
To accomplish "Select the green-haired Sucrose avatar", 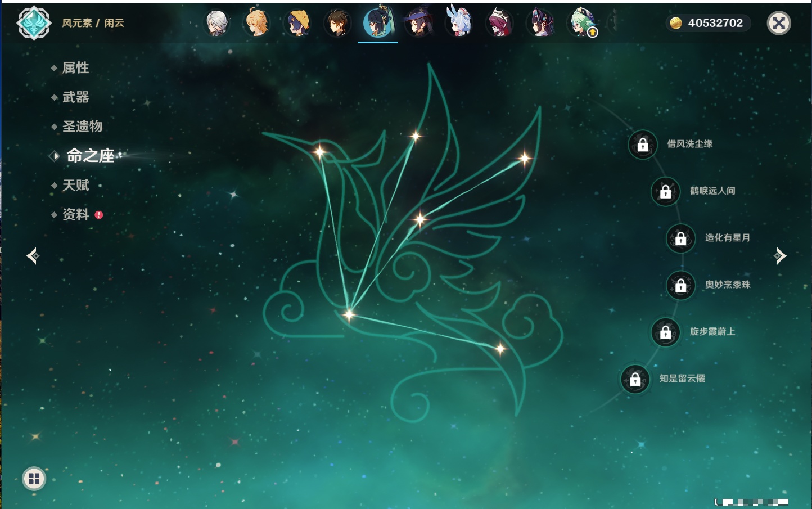I will 581,23.
